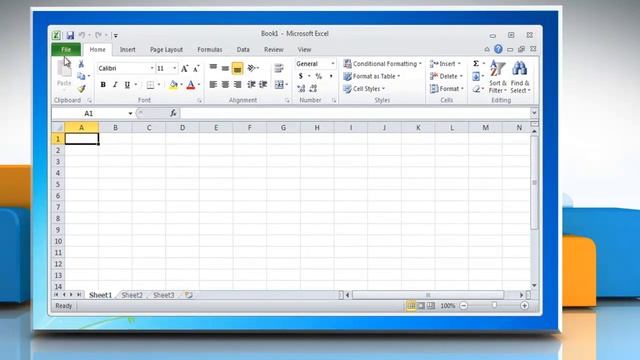This screenshot has width=640, height=360.
Task: Click the Decrease Indent icon
Action: (x=251, y=84)
